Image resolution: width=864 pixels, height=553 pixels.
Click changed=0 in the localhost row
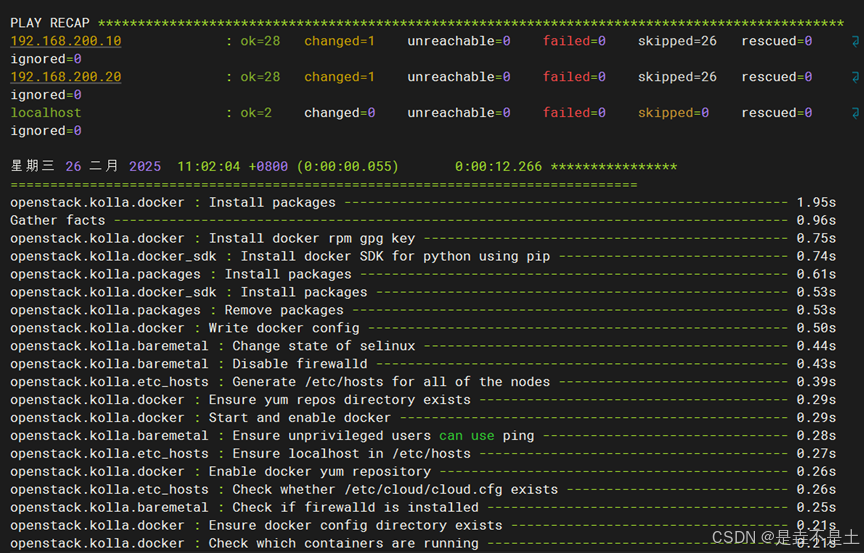click(339, 112)
